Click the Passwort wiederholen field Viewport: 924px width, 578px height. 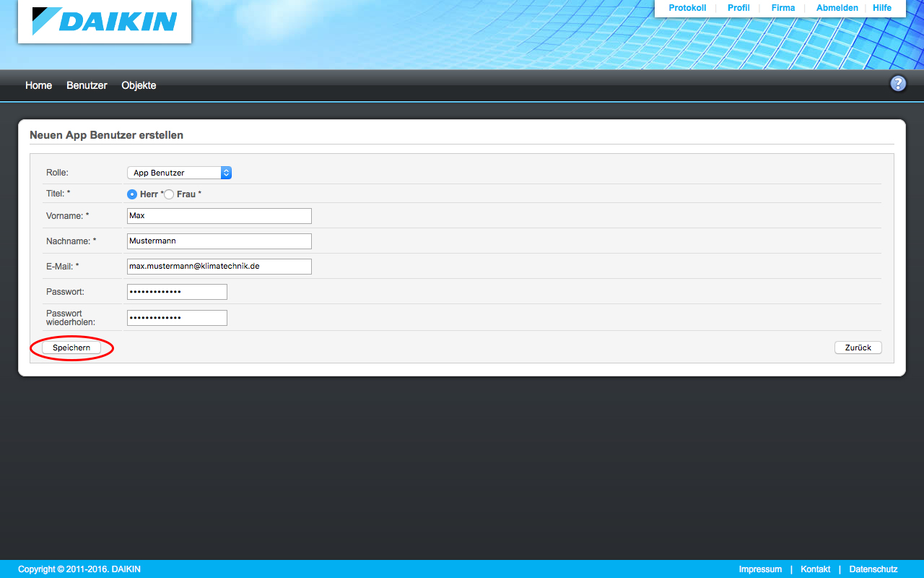[177, 318]
